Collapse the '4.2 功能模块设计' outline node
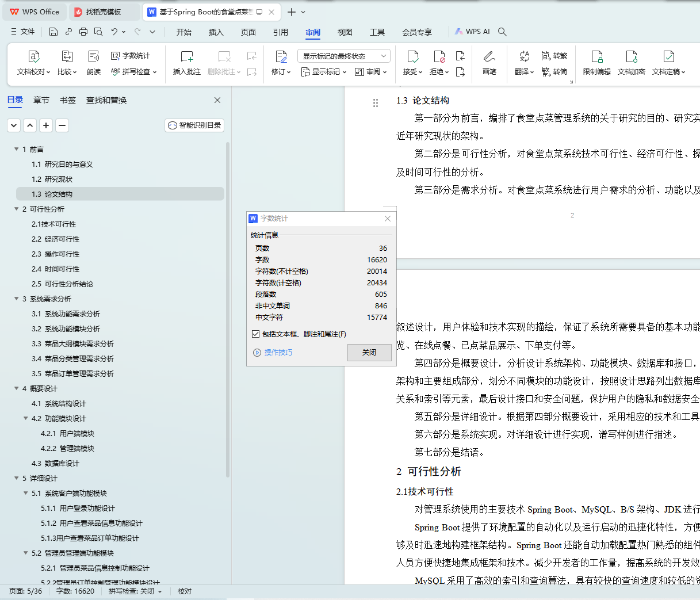This screenshot has width=700, height=600. [x=25, y=418]
